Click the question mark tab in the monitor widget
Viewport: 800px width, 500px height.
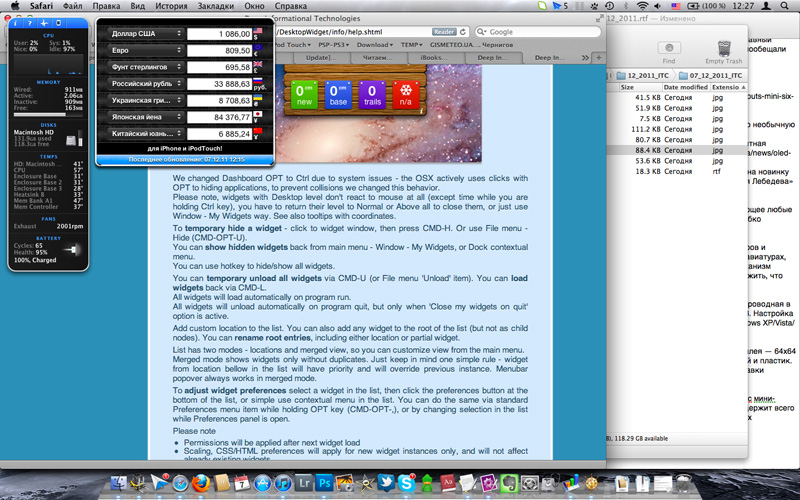tap(30, 23)
